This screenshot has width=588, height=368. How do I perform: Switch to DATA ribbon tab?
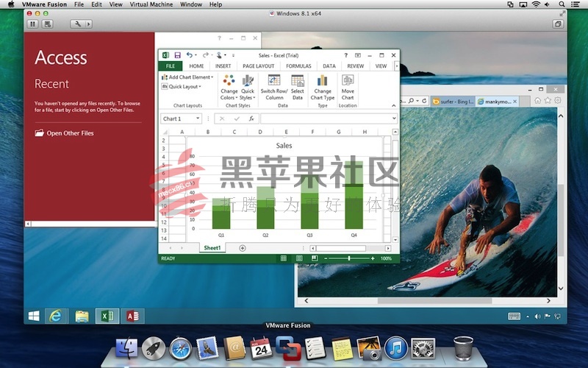pyautogui.click(x=329, y=66)
